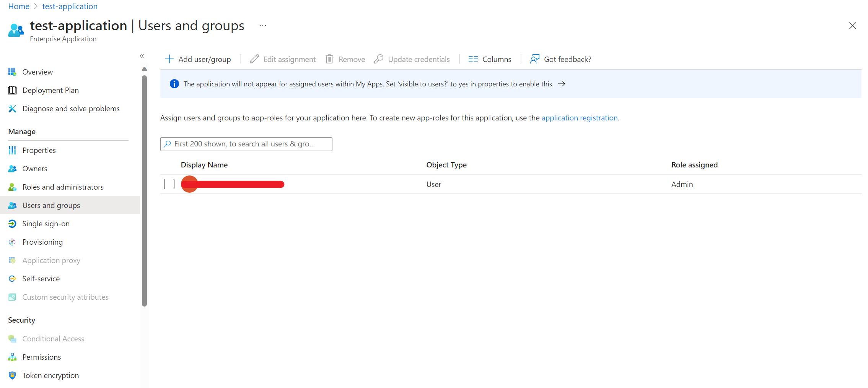Click the Custom security attributes icon
Viewport: 868px width, 388px height.
click(x=12, y=297)
